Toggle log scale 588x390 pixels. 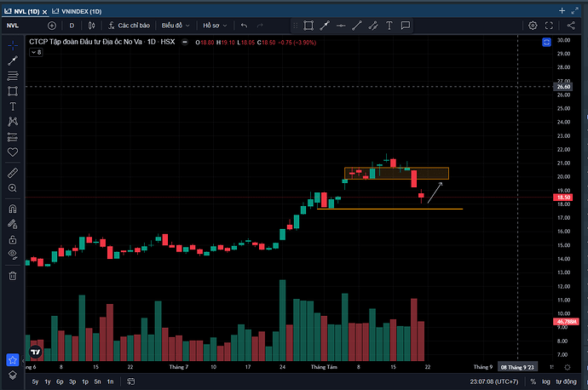point(546,381)
